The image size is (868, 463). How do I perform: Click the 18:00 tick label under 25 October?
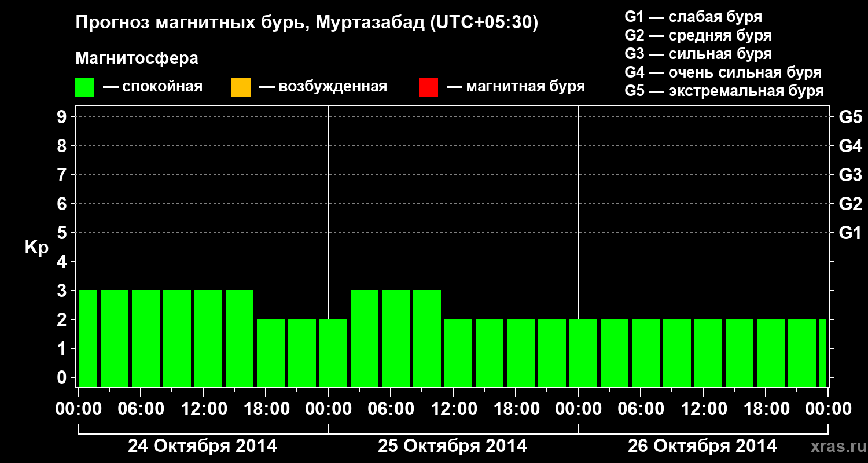click(x=516, y=409)
